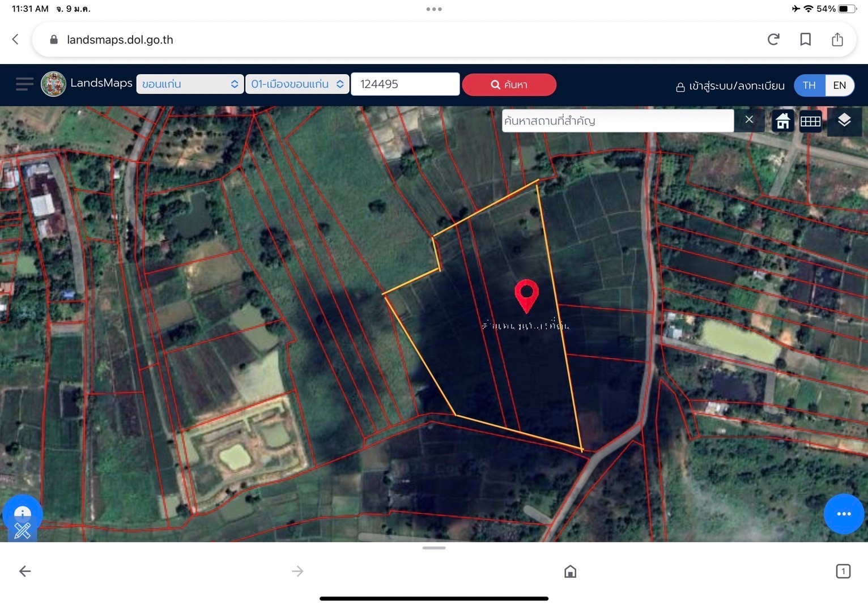Open the browser tabs counter button

click(x=843, y=571)
